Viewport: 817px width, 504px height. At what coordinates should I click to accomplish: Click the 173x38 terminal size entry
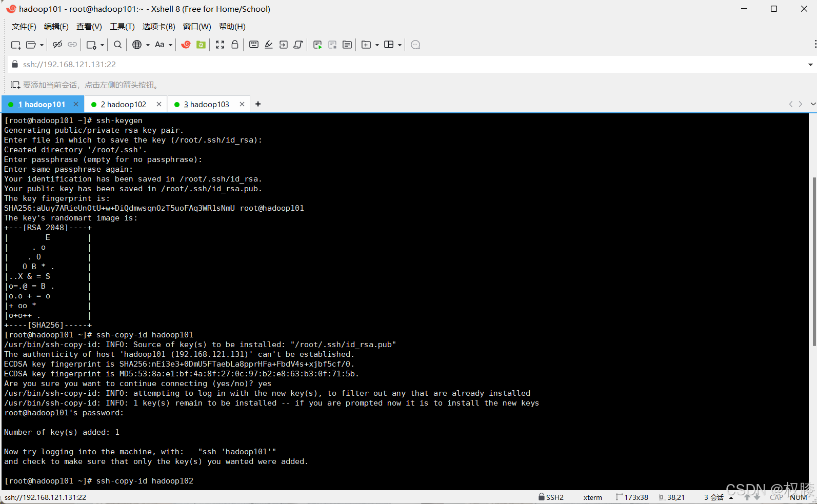tap(632, 497)
